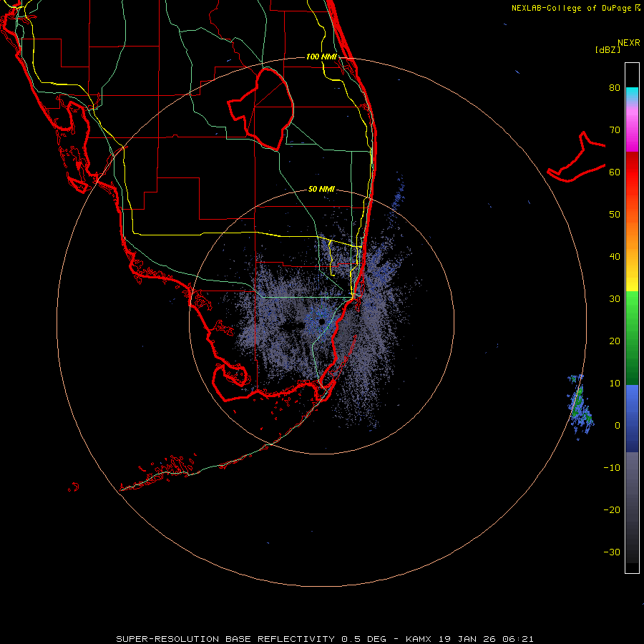Click the blue band of the reflectivity color bar
The width and height of the screenshot is (644, 644).
coord(632,419)
